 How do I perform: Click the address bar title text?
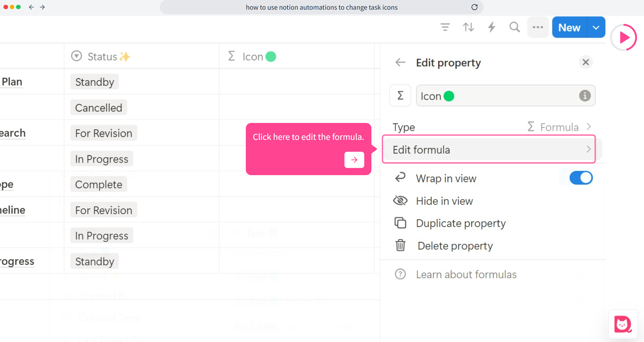point(322,7)
